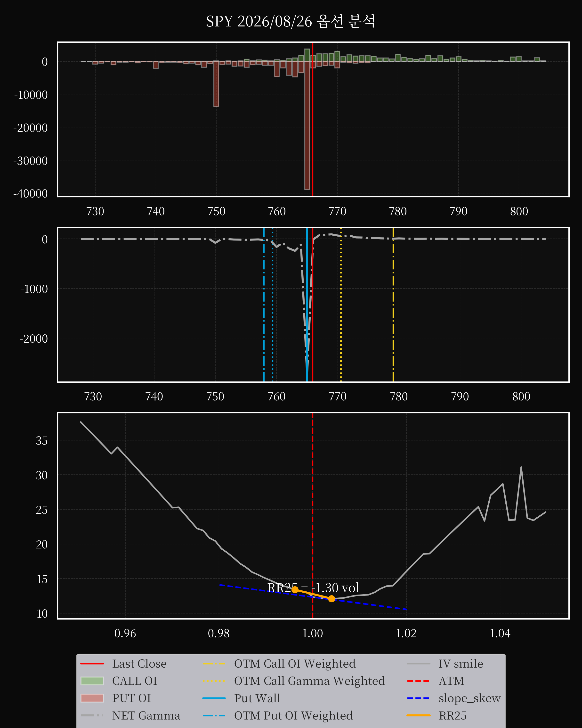Screen dimensions: 582x728
Task: Click the right orange RR25 marker dot
Action: coord(332,599)
